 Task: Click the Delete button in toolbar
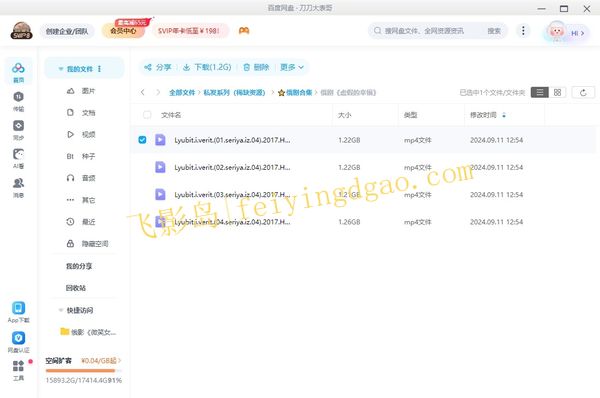pyautogui.click(x=256, y=67)
